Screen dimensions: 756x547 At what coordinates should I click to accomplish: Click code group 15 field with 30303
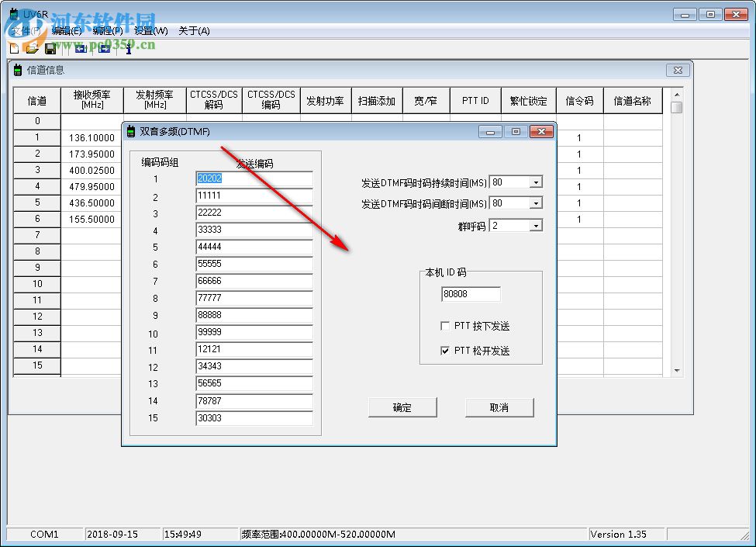[x=254, y=417]
